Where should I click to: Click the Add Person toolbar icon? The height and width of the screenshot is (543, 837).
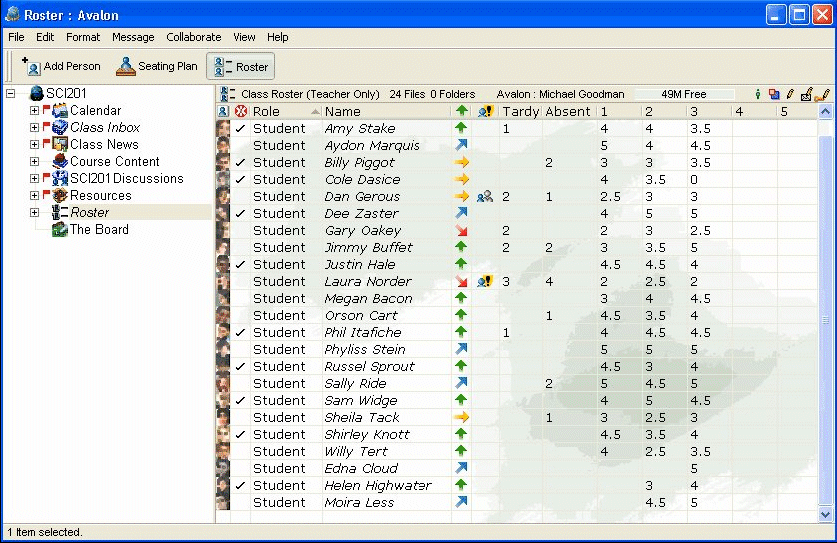point(32,67)
